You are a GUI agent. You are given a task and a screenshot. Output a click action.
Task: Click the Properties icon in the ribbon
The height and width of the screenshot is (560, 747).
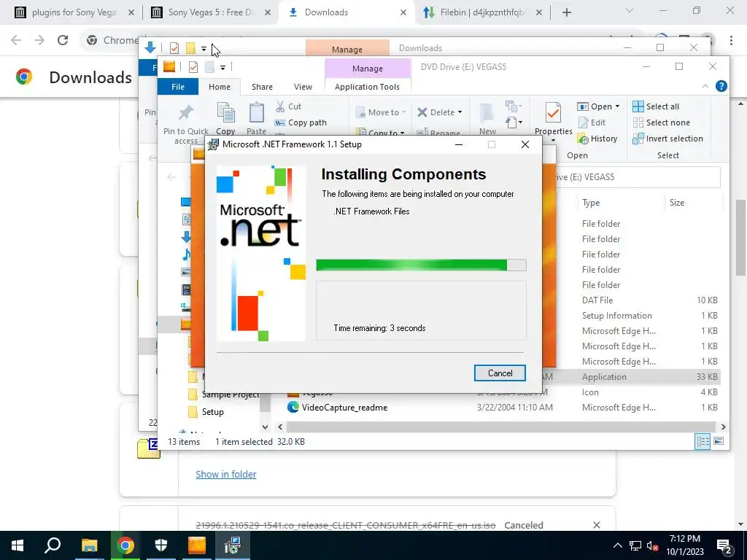(553, 113)
